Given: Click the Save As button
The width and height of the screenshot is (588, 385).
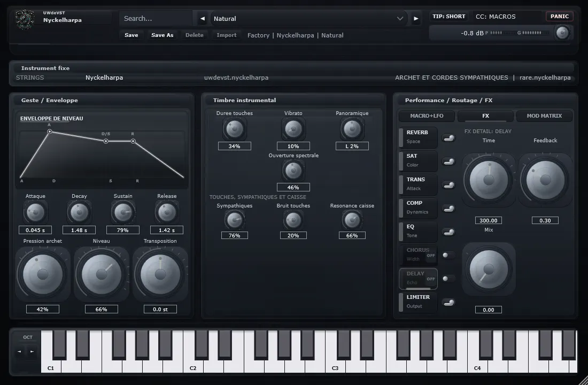Looking at the screenshot, I should click(x=162, y=35).
